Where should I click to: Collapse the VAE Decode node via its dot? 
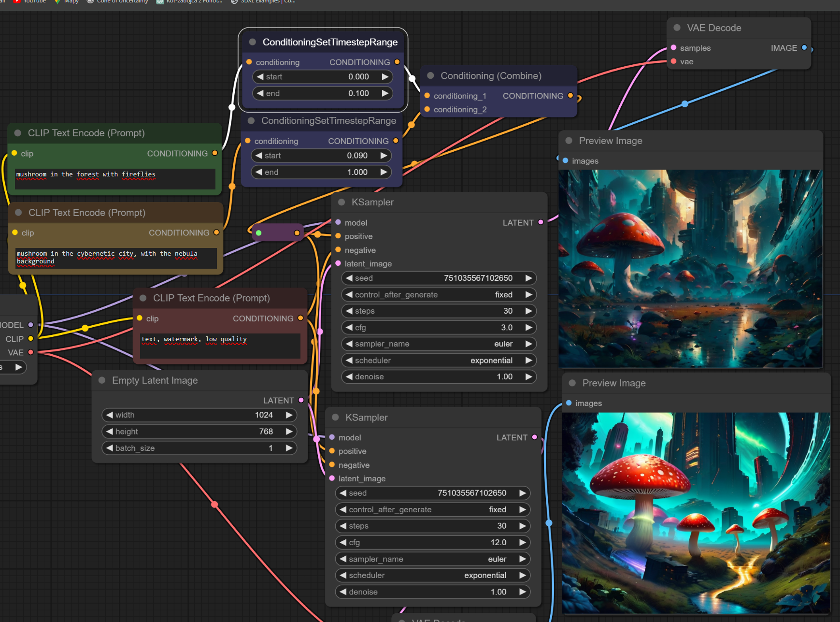coord(677,28)
